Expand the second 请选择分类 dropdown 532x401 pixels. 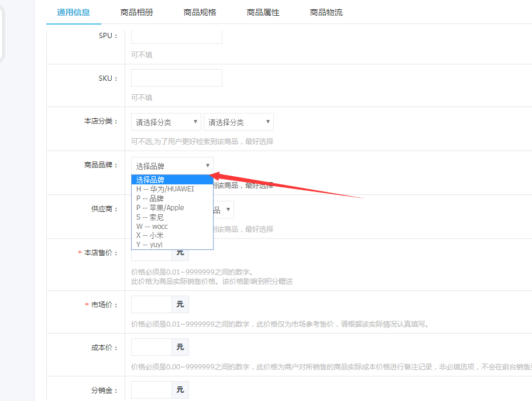point(238,122)
